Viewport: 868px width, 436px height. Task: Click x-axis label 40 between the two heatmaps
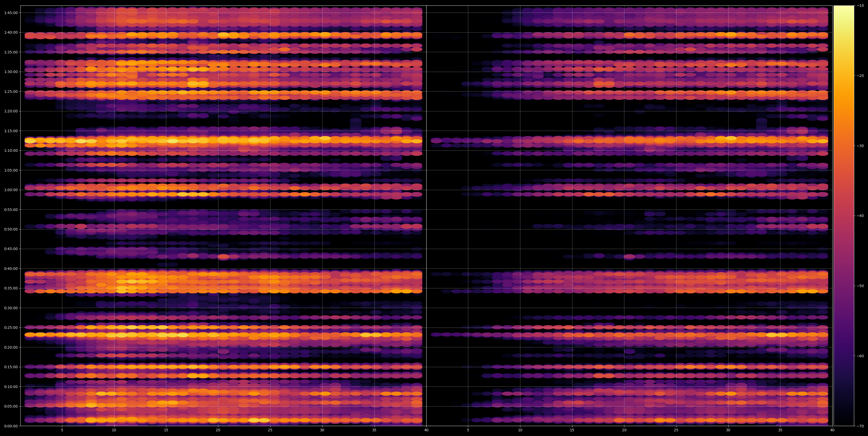pos(426,430)
